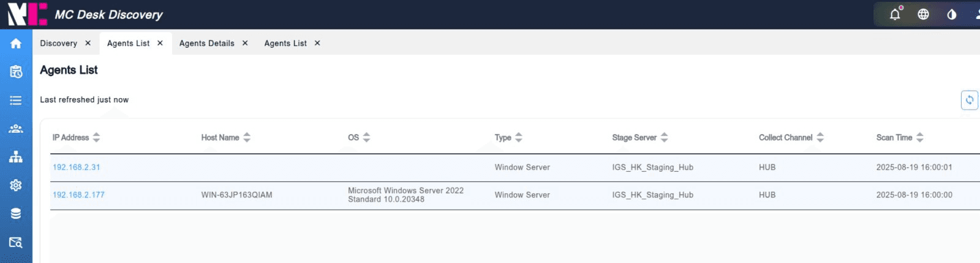
Task: Click Microsoft Windows Server 2022 OS cell
Action: tap(406, 195)
